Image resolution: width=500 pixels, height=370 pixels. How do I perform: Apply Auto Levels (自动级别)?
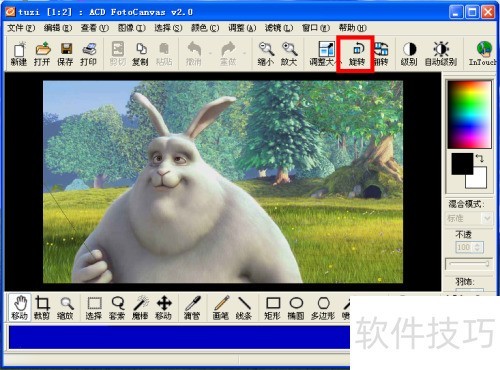[441, 54]
